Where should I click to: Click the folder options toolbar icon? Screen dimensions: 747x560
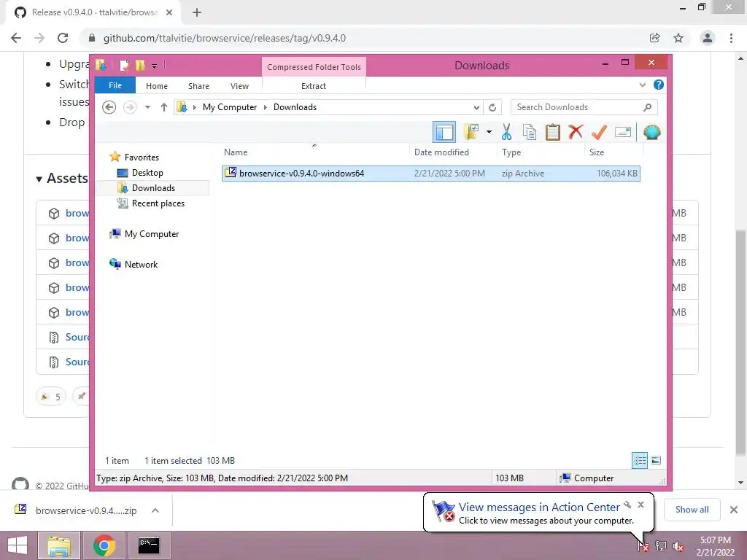pos(471,132)
